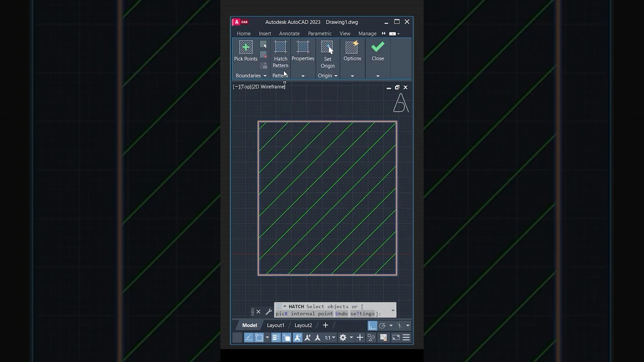Click the Isolate Objects status bar icon
Viewport: 644px width, 362px height.
pyautogui.click(x=371, y=337)
